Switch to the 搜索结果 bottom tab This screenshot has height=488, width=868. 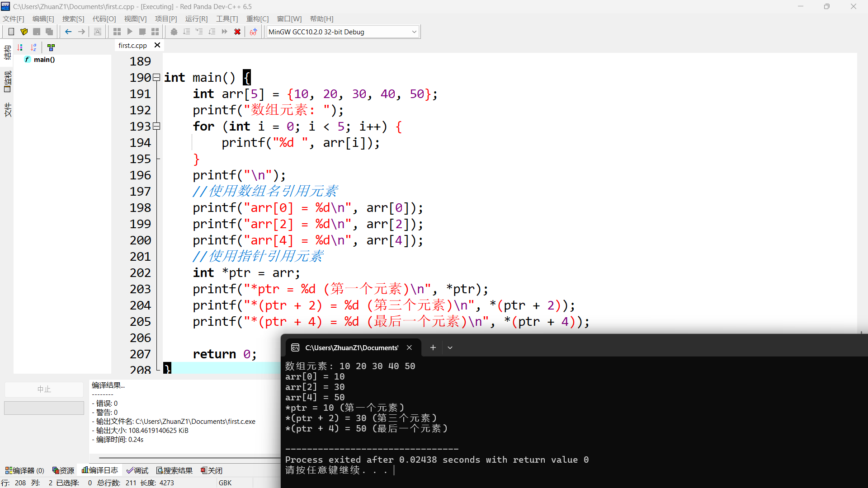coord(174,470)
